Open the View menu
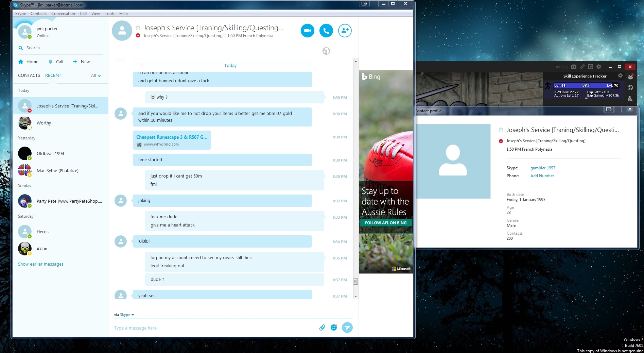This screenshot has width=644, height=353. click(x=95, y=14)
